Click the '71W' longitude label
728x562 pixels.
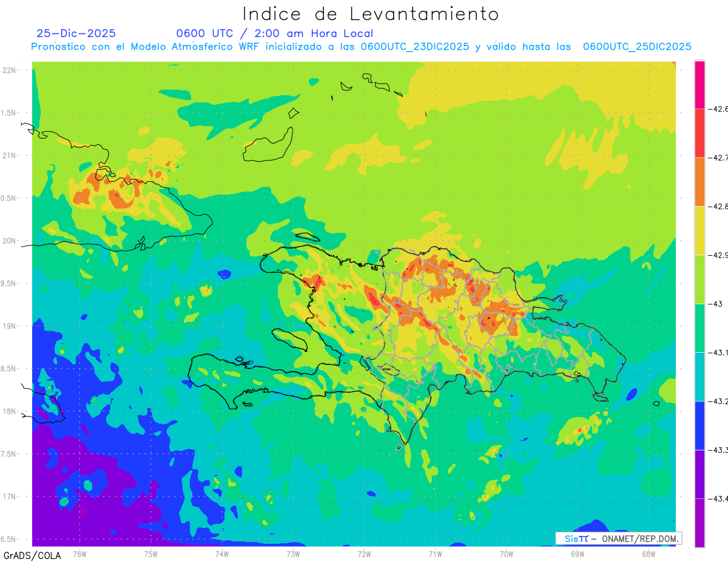(435, 554)
